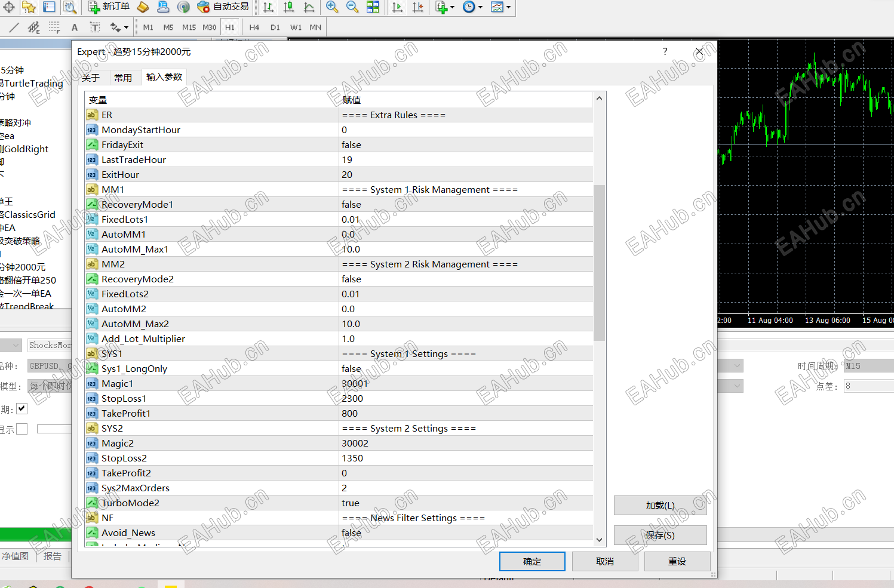Screen dimensions: 894x588
Task: Select the crosshair cursor tool
Action: click(9, 7)
